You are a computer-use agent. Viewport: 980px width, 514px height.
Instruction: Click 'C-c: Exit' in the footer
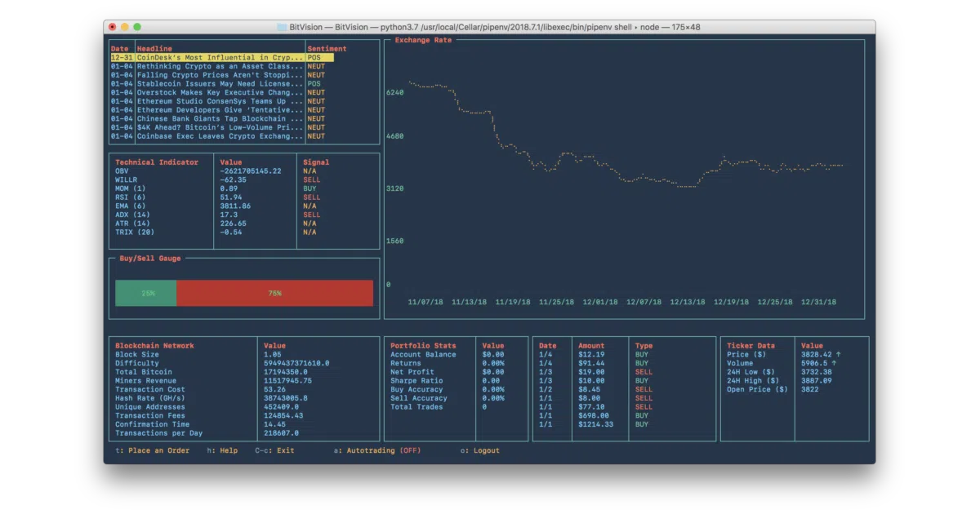tap(274, 450)
